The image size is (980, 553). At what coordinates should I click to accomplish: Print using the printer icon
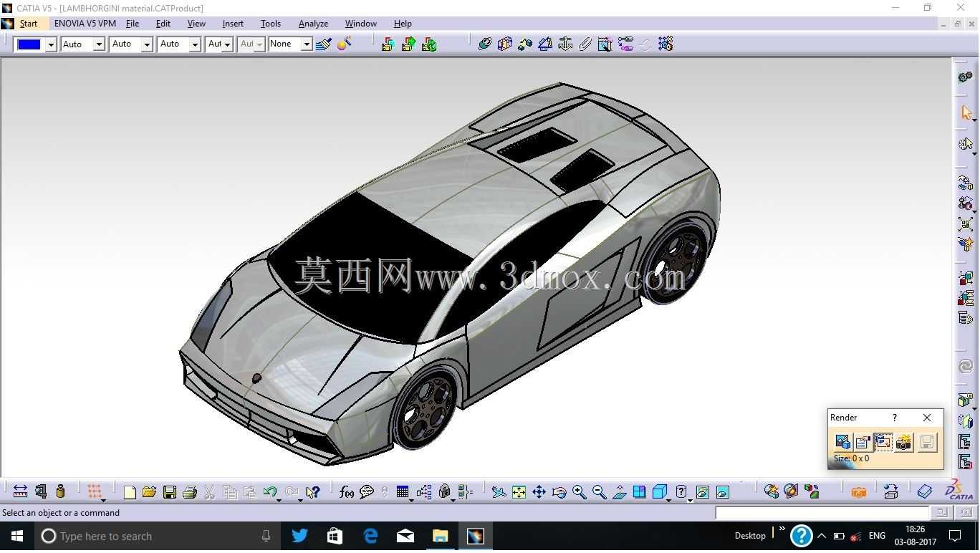[x=190, y=492]
